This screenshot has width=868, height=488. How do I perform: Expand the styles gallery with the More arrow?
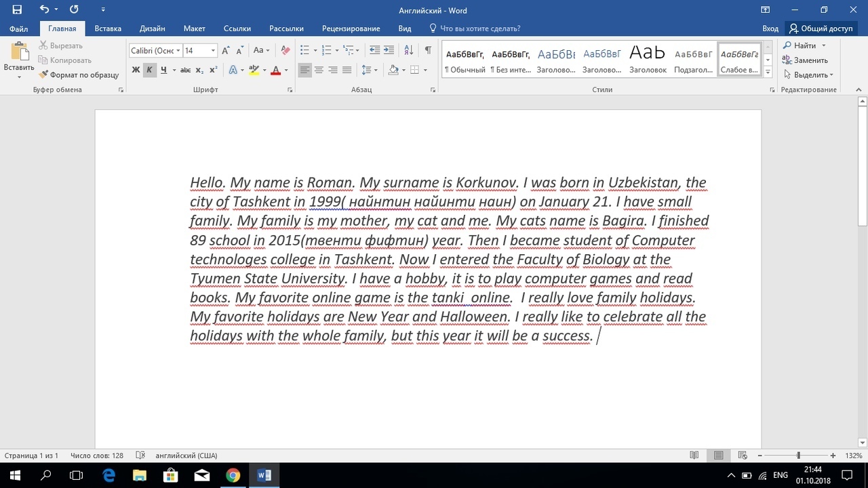768,72
